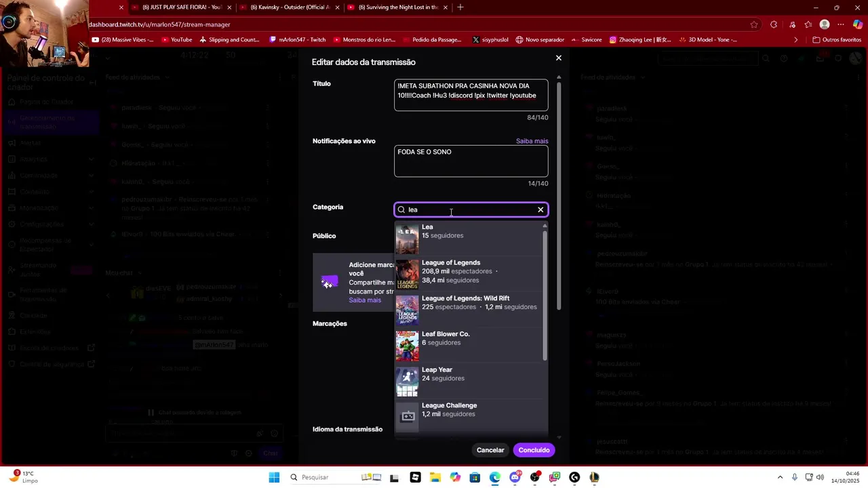The width and height of the screenshot is (868, 488).
Task: Open the weather widget showing 13°C
Action: tap(22, 476)
